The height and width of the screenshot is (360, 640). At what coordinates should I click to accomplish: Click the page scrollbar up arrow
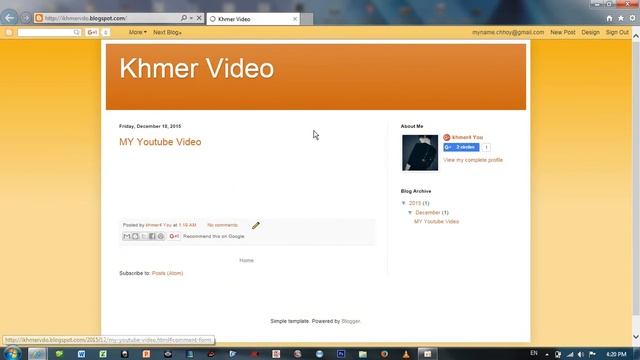636,36
